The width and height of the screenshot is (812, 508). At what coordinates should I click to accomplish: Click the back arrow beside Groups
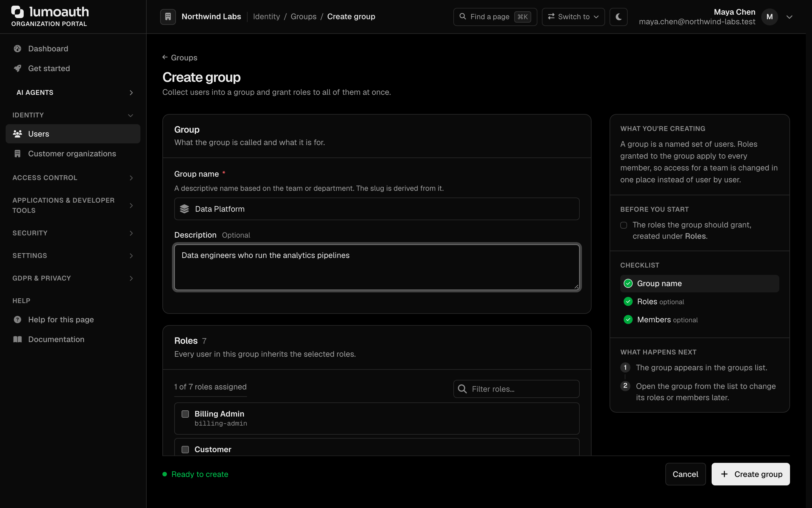pos(165,58)
